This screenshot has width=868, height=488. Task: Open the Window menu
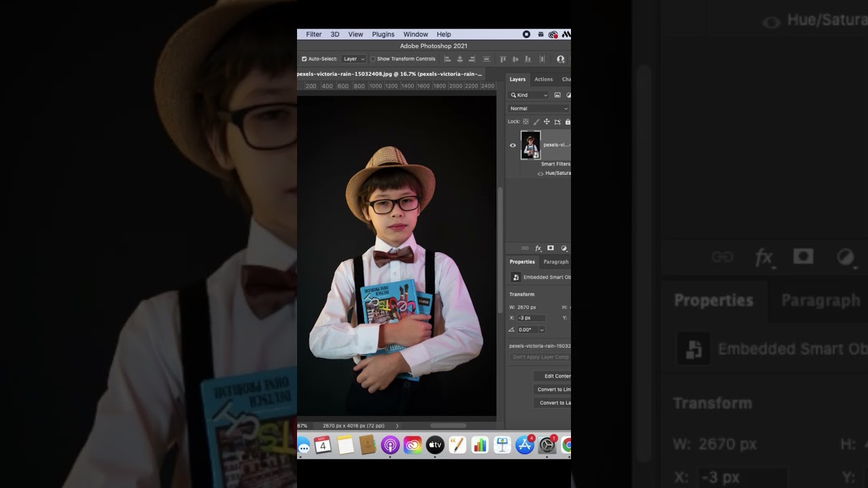416,35
